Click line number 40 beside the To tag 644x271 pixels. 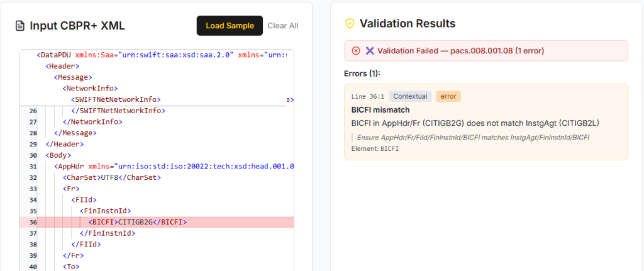33,267
